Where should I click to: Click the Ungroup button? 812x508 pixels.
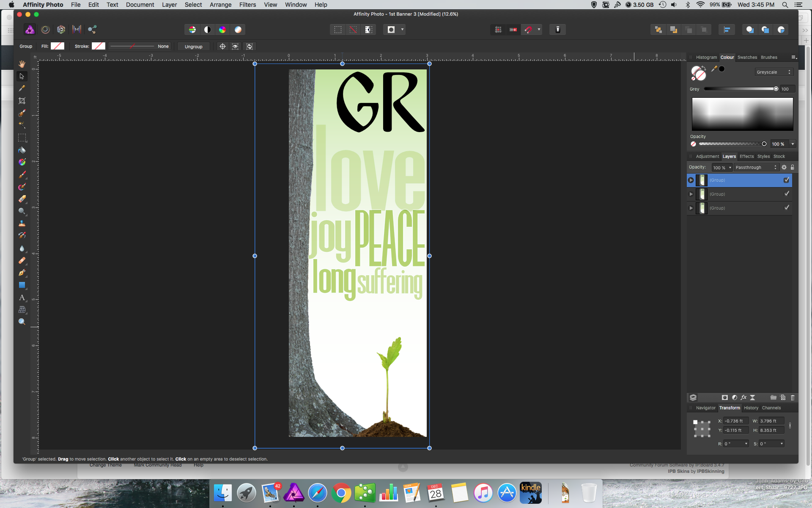click(194, 47)
